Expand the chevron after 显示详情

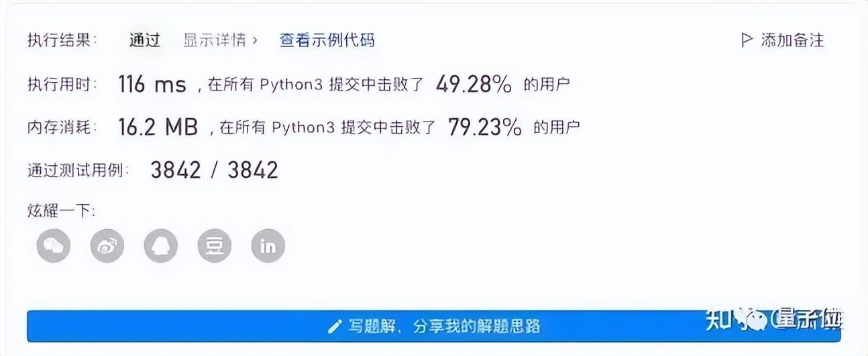pyautogui.click(x=255, y=40)
